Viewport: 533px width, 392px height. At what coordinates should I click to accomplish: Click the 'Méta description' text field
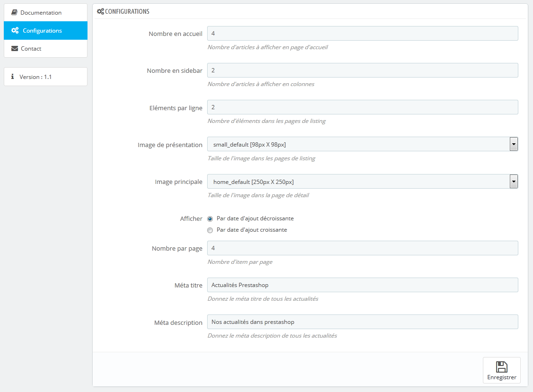(x=362, y=322)
